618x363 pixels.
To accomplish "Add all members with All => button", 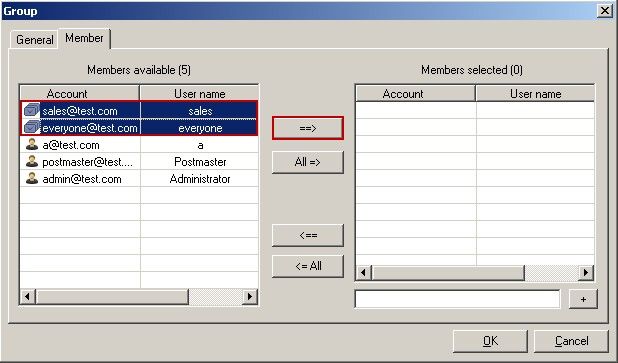I will click(308, 162).
